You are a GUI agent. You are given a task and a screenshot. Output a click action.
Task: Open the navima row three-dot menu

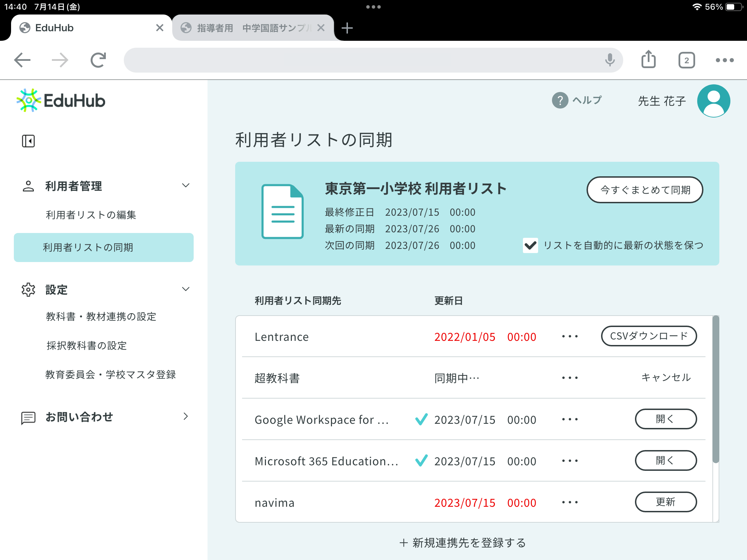[x=570, y=502]
